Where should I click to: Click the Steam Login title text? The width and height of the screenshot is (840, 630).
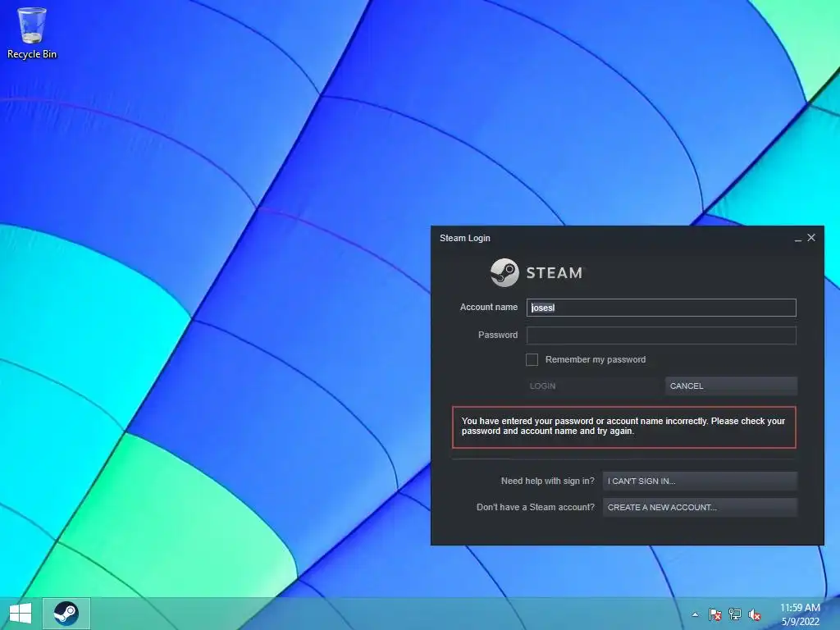tap(464, 238)
